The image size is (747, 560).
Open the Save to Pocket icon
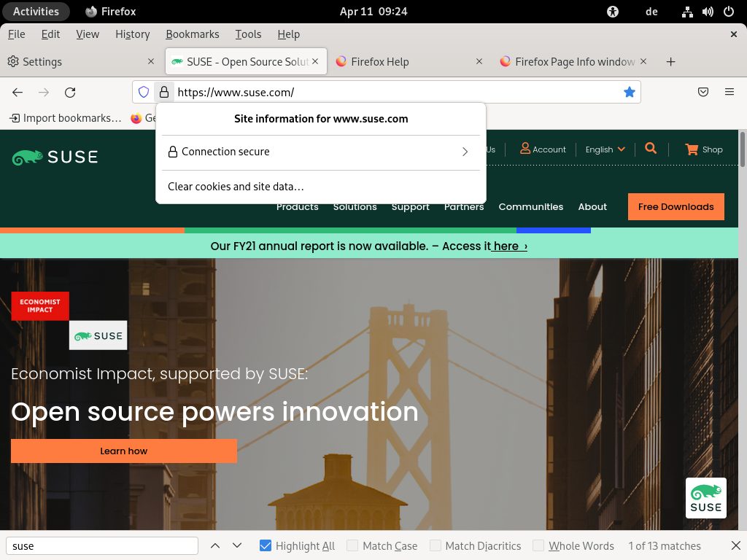pyautogui.click(x=703, y=92)
